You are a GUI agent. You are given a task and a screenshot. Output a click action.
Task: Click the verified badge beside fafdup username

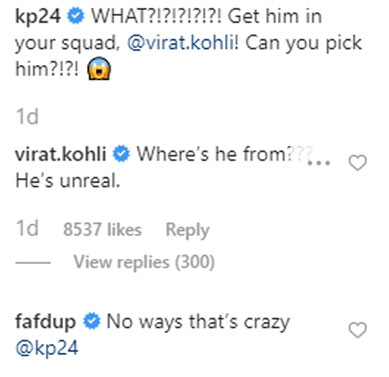click(92, 322)
